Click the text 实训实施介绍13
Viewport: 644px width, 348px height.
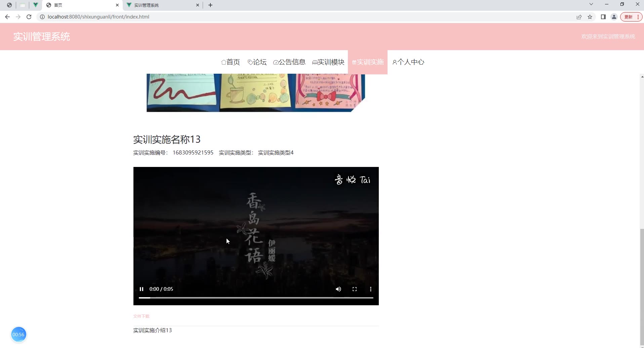click(152, 330)
